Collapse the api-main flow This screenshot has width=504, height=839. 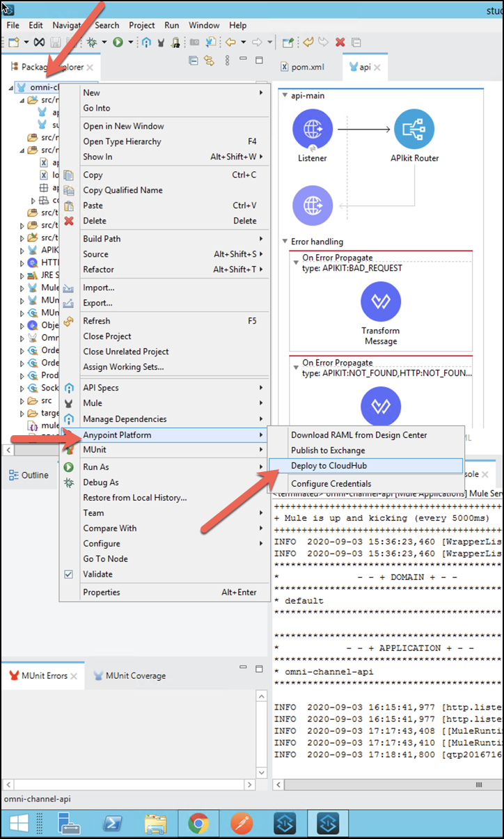285,96
